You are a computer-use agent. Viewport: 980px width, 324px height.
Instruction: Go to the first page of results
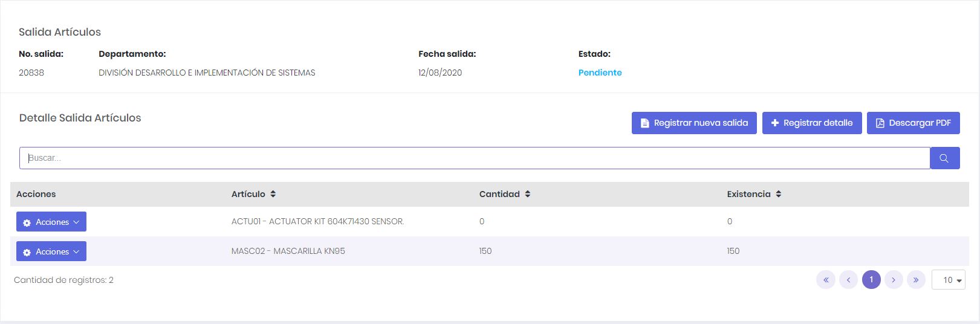(825, 280)
